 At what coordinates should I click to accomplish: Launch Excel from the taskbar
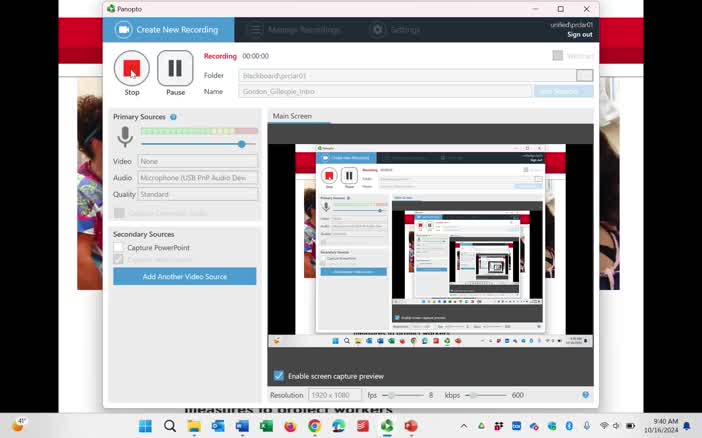point(266,426)
